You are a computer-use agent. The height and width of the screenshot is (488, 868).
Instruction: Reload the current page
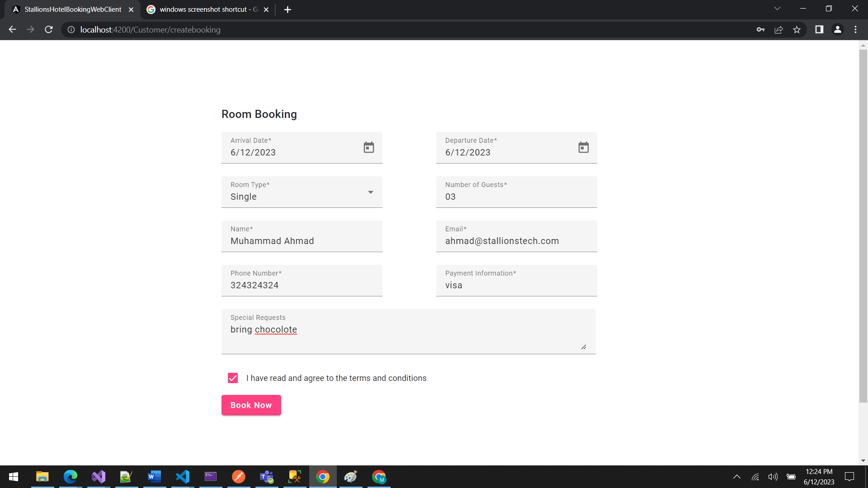(49, 29)
